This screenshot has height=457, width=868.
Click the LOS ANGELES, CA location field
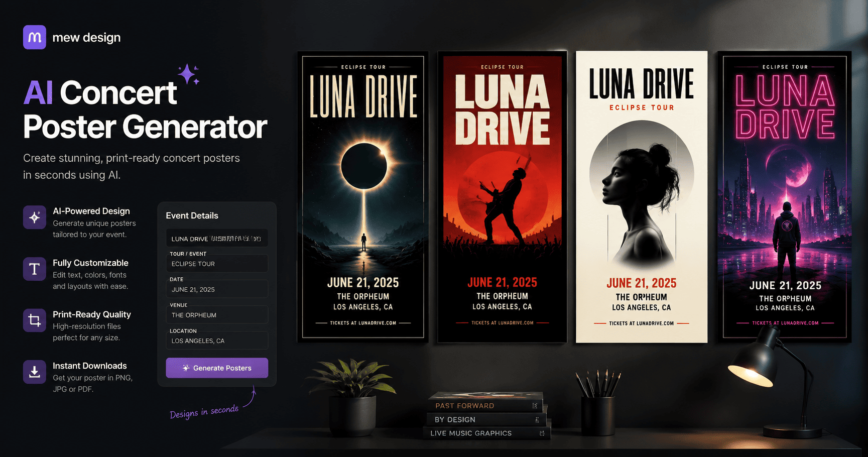[217, 340]
